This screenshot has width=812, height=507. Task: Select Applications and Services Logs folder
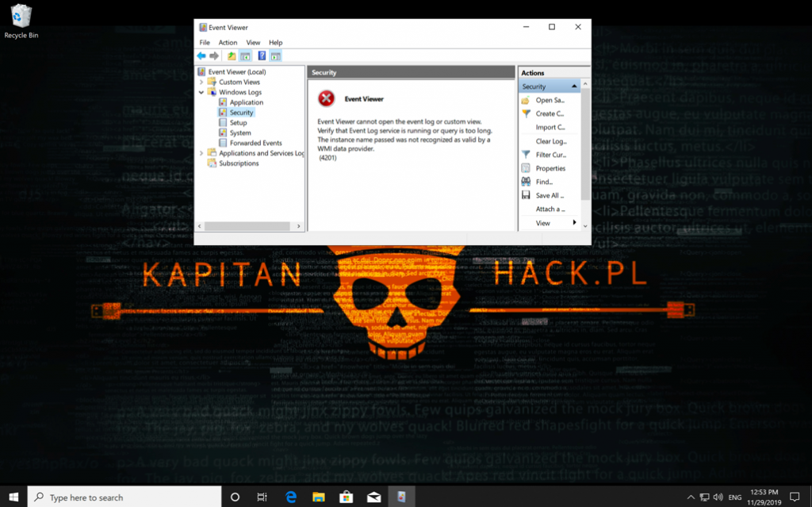point(261,153)
